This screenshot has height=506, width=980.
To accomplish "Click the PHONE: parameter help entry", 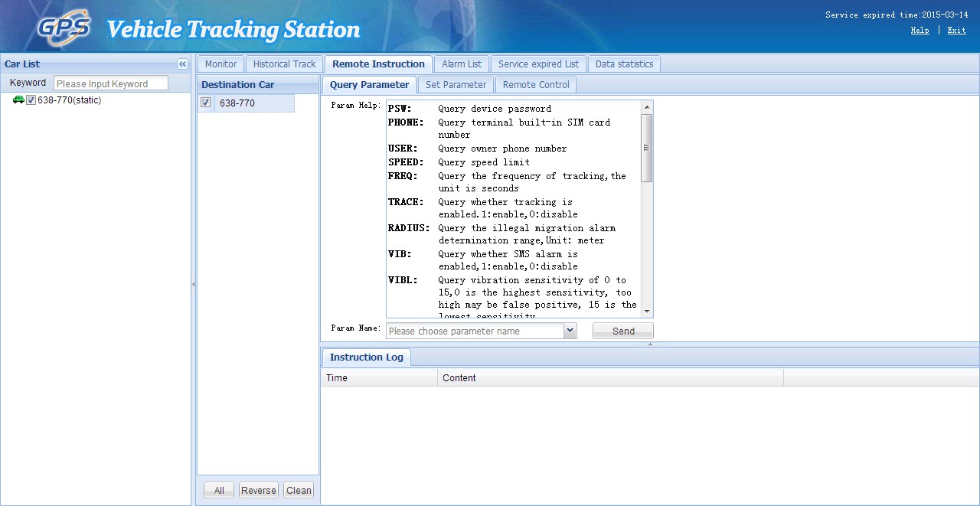I will 406,122.
